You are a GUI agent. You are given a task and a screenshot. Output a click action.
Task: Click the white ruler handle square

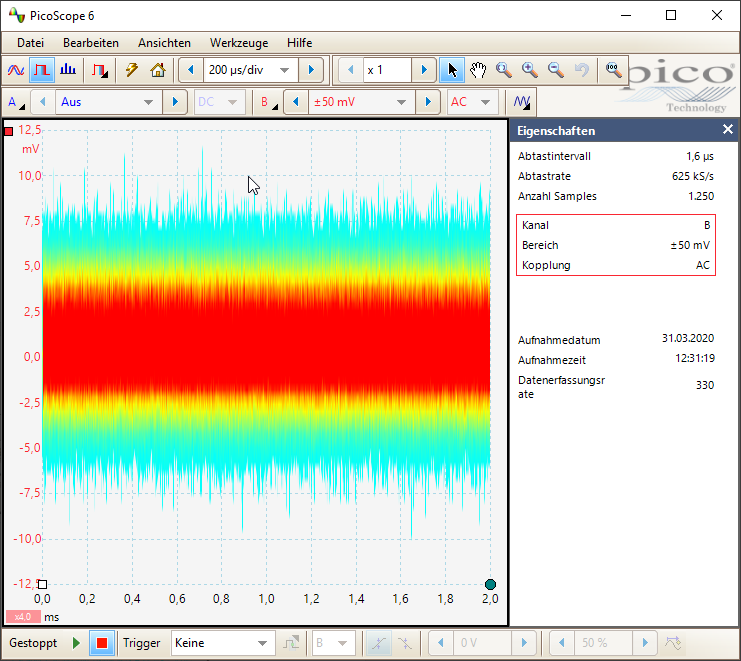point(43,584)
